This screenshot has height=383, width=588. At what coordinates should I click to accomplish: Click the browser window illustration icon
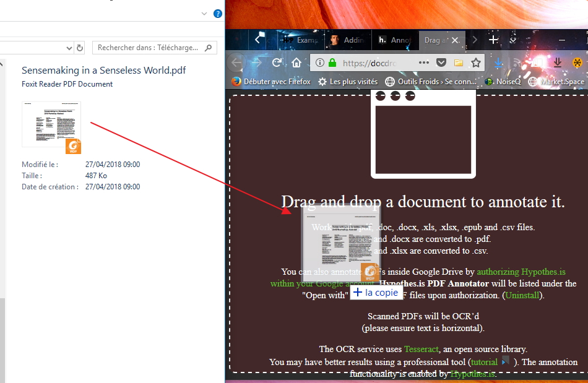[x=423, y=134]
